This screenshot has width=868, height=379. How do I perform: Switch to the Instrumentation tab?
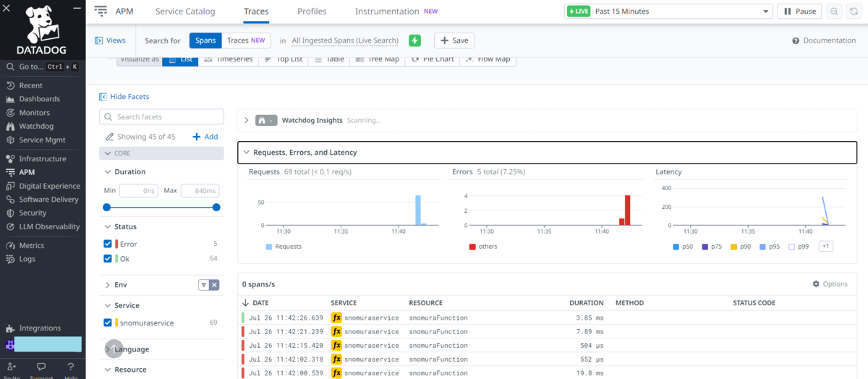point(396,12)
